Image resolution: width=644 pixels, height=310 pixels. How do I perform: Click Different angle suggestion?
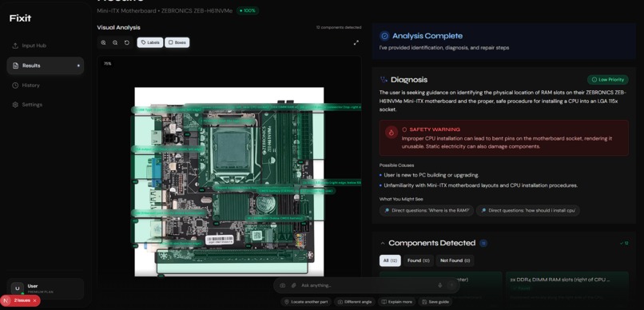355,302
